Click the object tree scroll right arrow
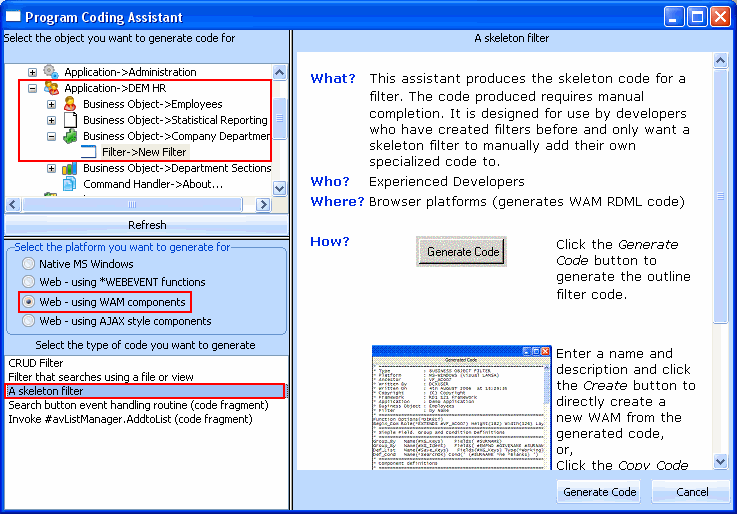737x514 pixels. 263,204
